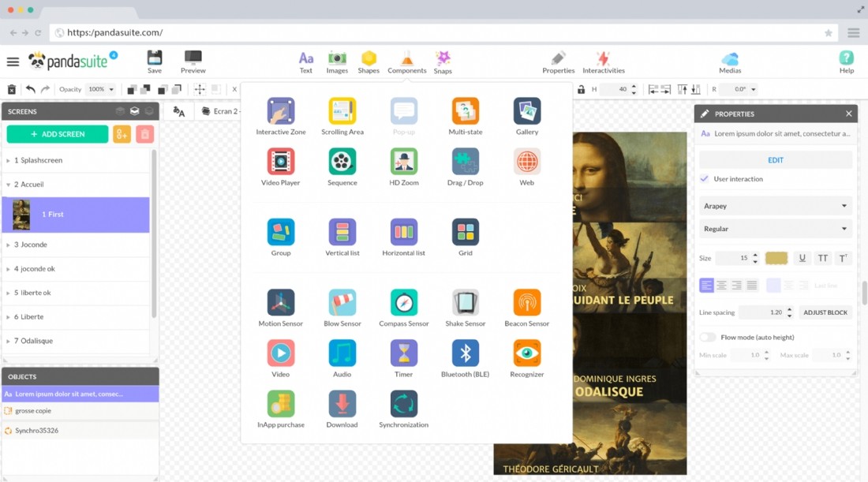
Task: Expand the 7 Odalisque screen
Action: coord(9,341)
